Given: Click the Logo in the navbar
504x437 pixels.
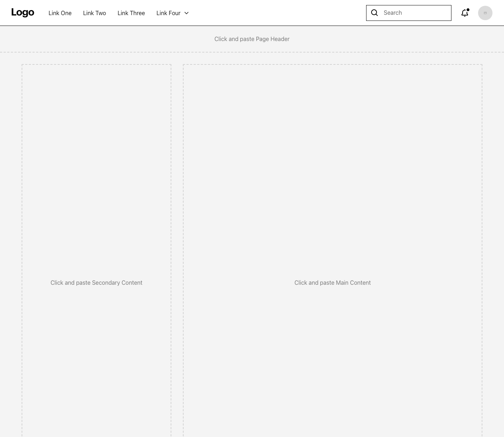Looking at the screenshot, I should pyautogui.click(x=23, y=13).
